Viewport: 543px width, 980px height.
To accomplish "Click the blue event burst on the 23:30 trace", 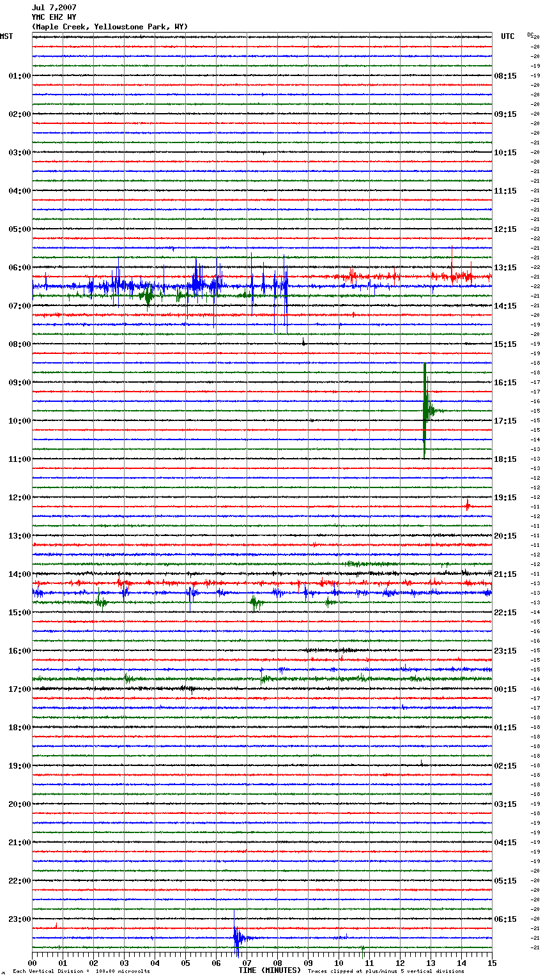I will point(238,937).
